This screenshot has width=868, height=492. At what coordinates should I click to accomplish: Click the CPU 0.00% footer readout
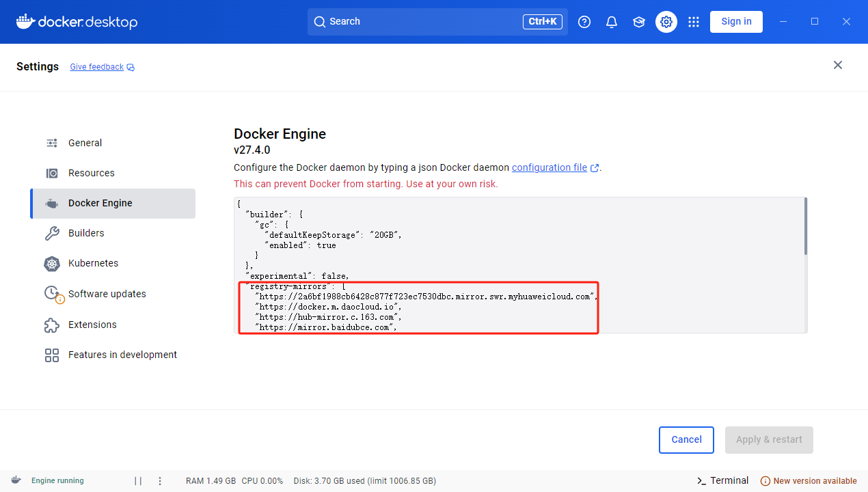click(262, 481)
